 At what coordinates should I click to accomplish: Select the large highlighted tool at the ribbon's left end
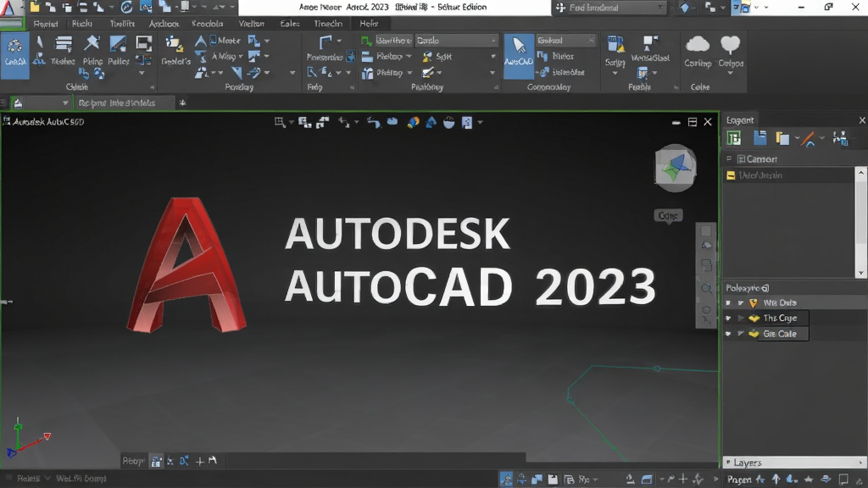pos(15,55)
